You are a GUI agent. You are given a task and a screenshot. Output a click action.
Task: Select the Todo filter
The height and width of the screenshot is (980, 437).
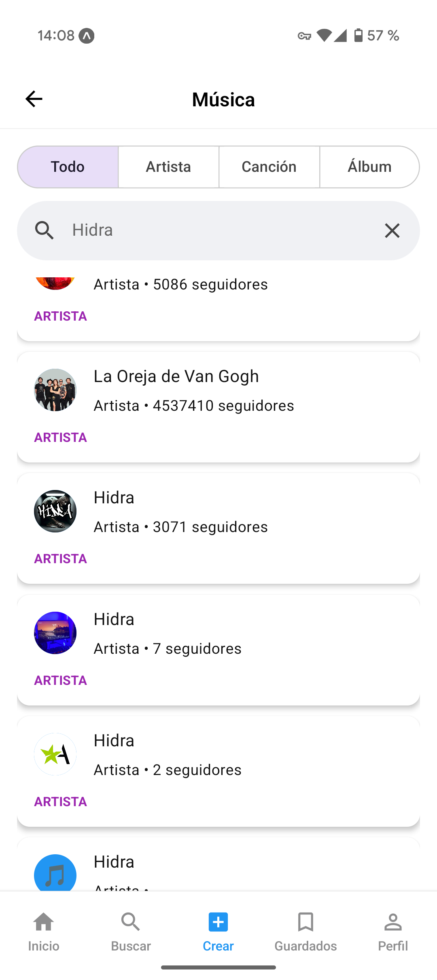[x=68, y=167]
